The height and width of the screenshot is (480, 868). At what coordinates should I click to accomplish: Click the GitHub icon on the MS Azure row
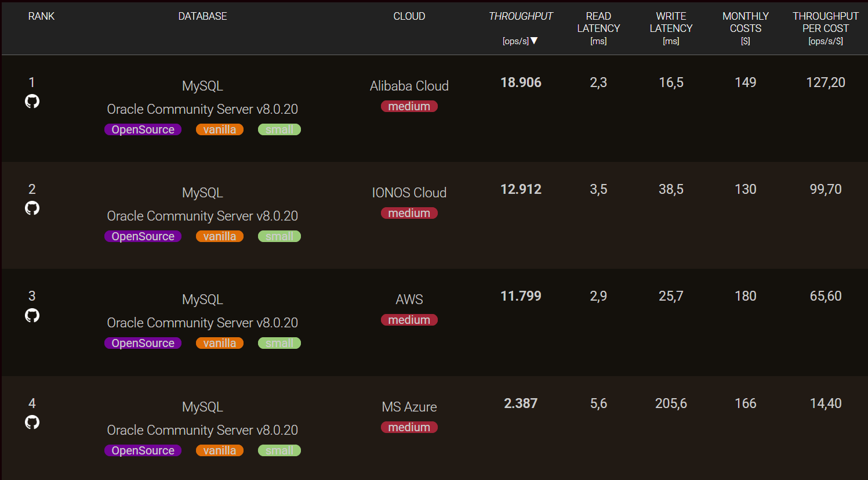coord(32,422)
